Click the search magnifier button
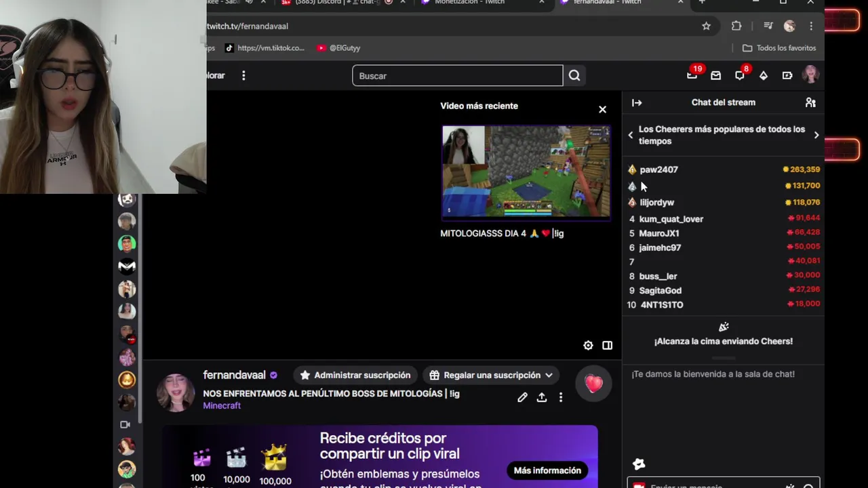Viewport: 868px width, 488px height. [x=574, y=76]
